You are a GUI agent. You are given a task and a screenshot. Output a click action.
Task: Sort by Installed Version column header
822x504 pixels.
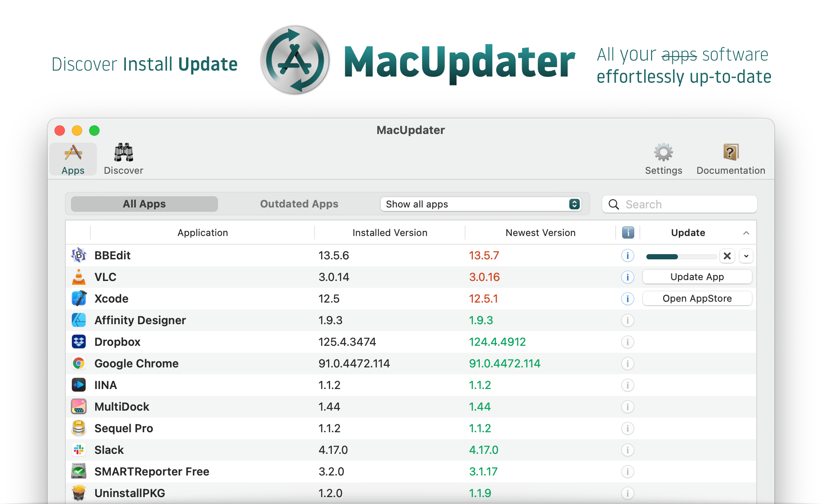[x=390, y=233]
